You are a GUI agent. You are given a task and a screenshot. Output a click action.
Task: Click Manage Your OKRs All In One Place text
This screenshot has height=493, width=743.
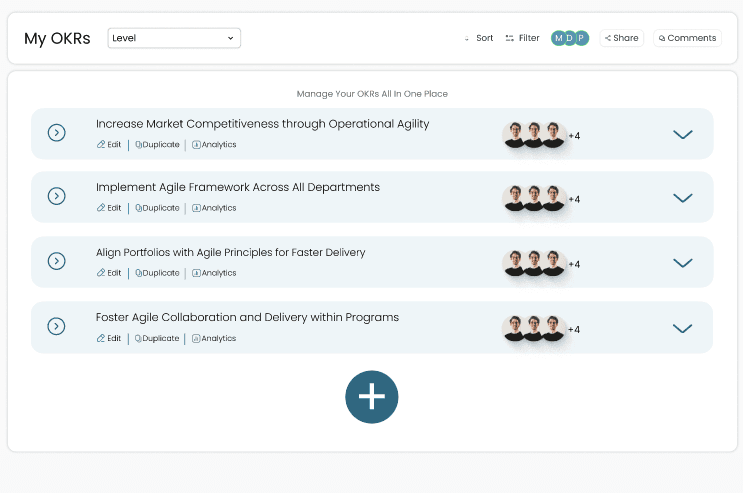pyautogui.click(x=372, y=94)
